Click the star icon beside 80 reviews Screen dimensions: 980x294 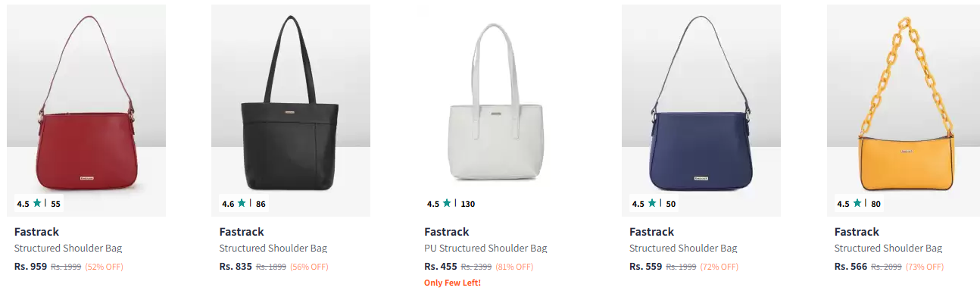pos(857,203)
